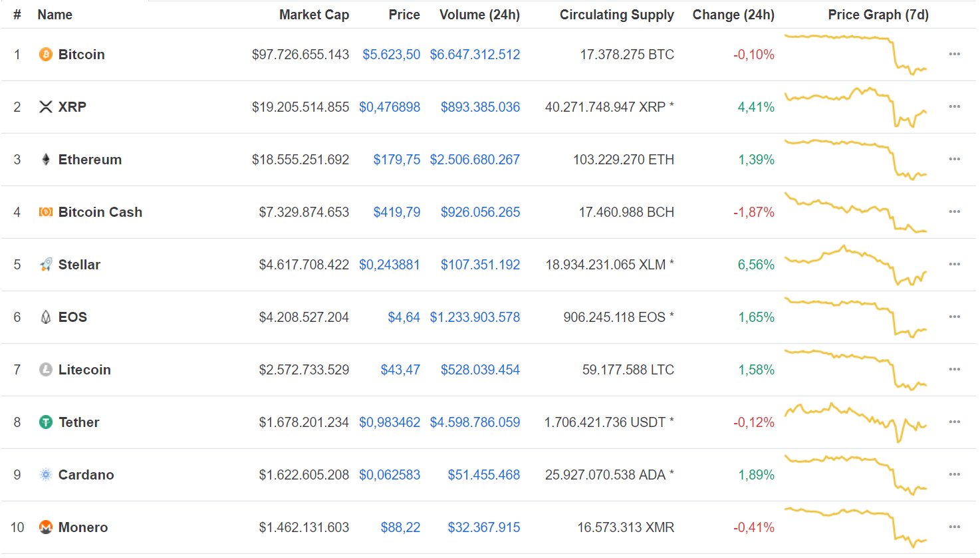Click the Ethereum diamond logo icon

(45, 160)
